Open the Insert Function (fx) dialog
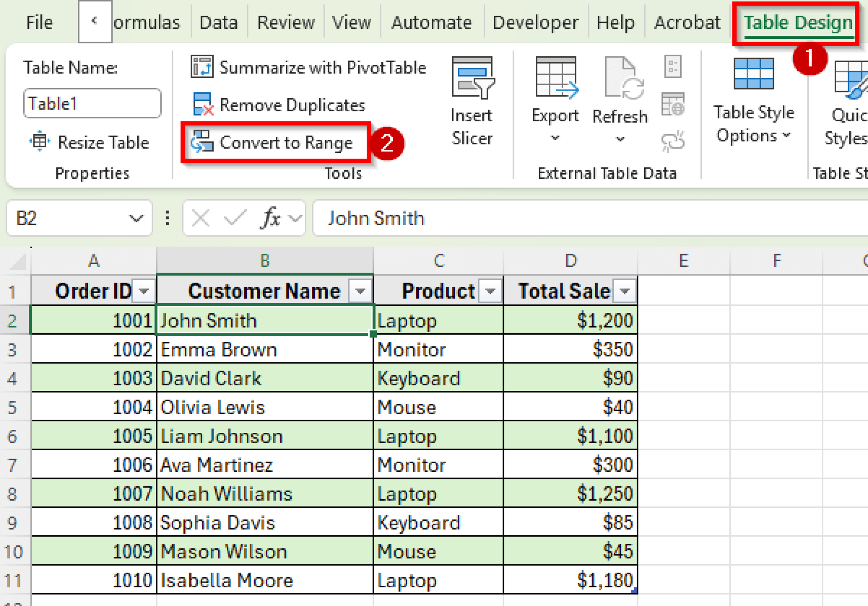The height and width of the screenshot is (606, 868). pos(270,218)
